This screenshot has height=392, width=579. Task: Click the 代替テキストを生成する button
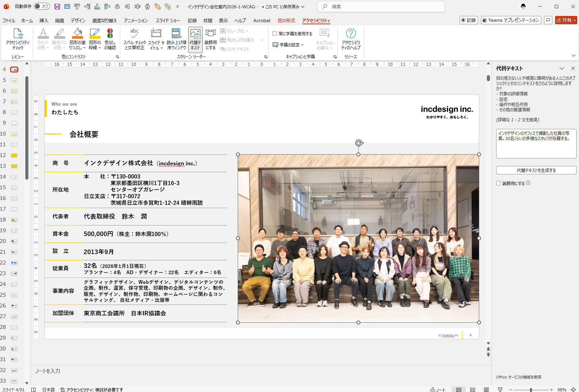(536, 170)
